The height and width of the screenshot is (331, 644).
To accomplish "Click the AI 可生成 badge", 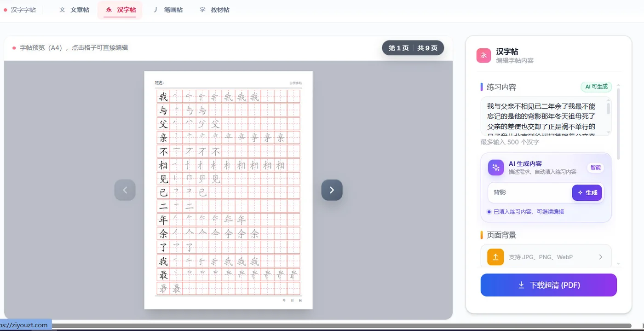I will [596, 87].
